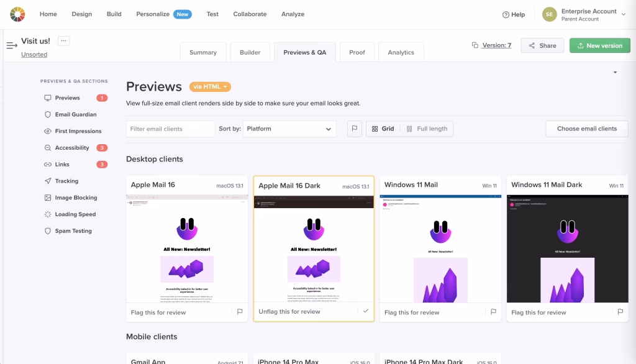Image resolution: width=636 pixels, height=364 pixels.
Task: Expand the Enterprise Account dropdown chevron
Action: coord(624,14)
